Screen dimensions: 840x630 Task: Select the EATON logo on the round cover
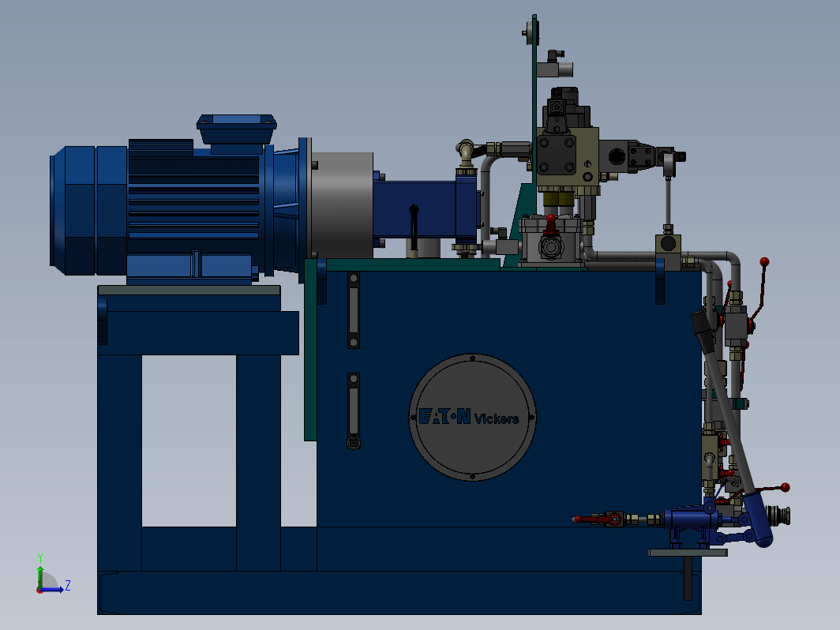coord(444,416)
